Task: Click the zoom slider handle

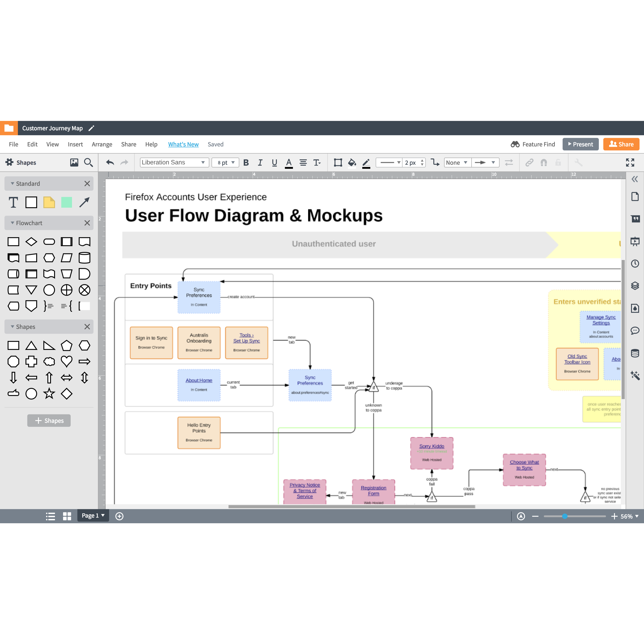Action: pos(565,516)
